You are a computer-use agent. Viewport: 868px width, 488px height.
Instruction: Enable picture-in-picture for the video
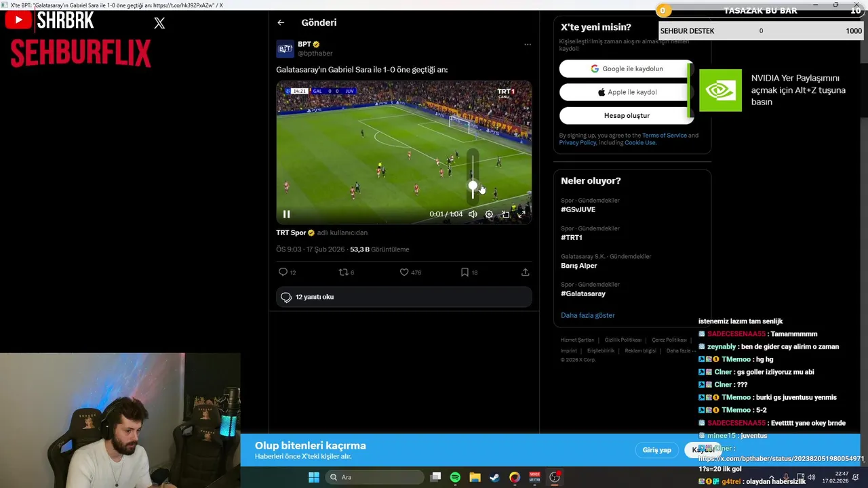point(505,214)
